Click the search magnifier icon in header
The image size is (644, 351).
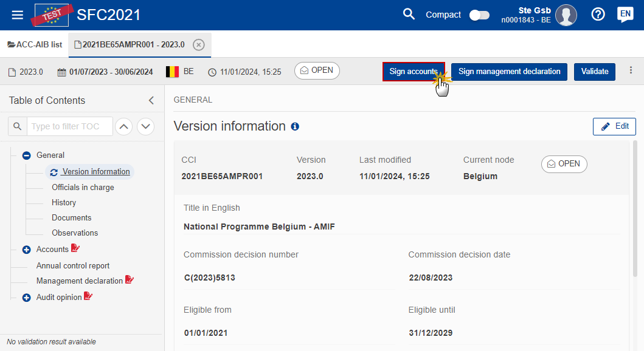click(409, 15)
